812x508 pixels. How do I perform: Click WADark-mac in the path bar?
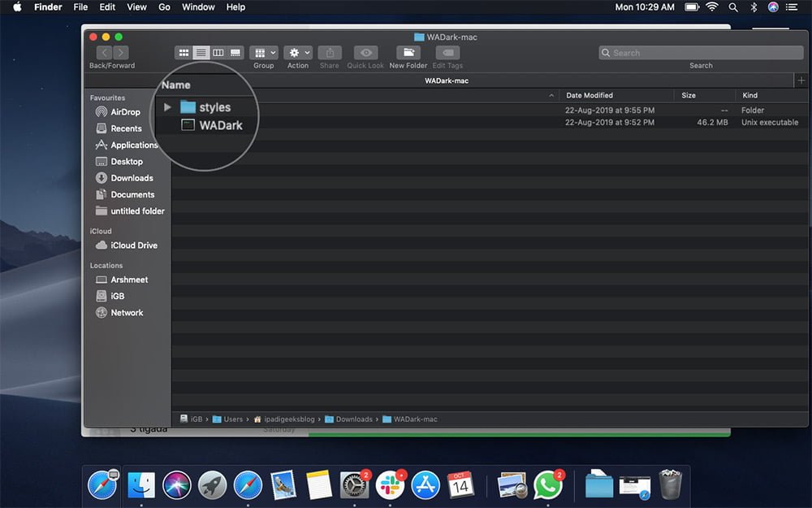click(x=409, y=419)
